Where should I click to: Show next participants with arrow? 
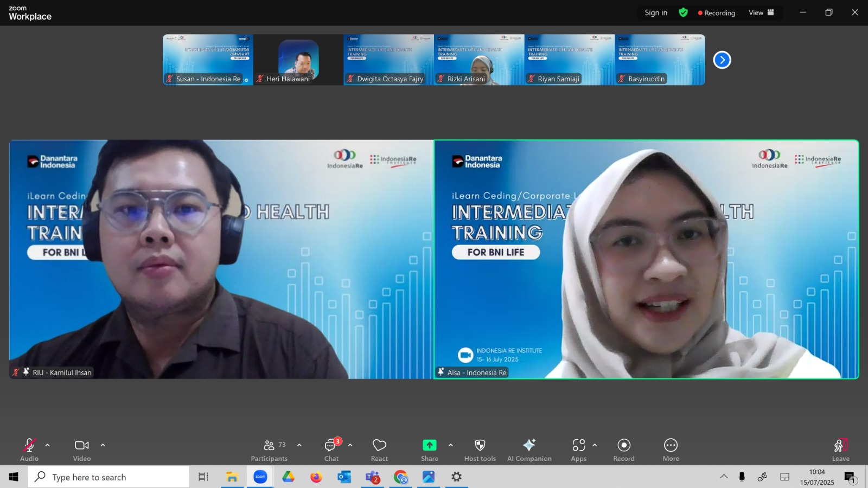click(x=722, y=60)
